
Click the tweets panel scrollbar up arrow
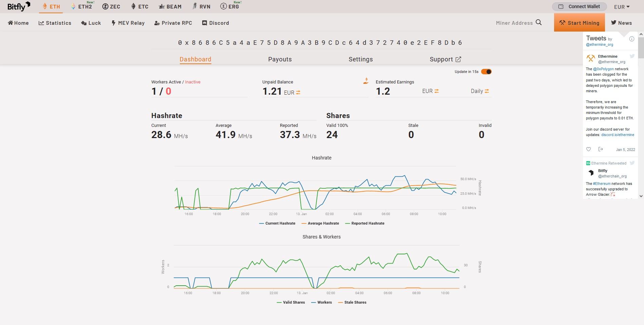point(641,34)
